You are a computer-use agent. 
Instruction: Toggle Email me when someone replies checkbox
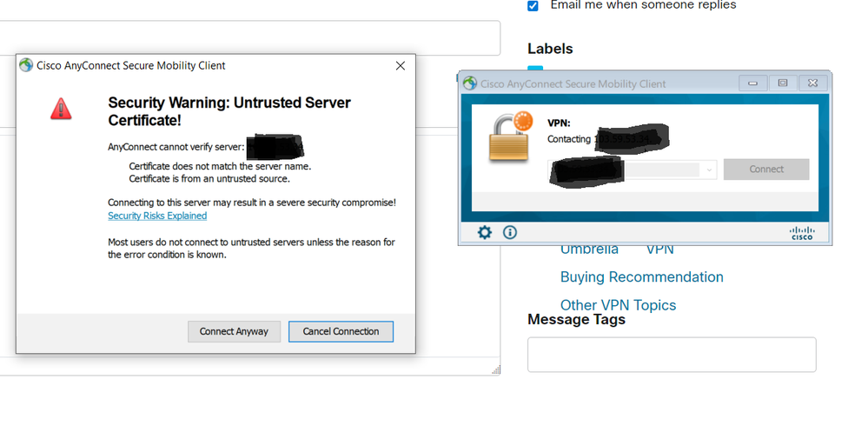533,6
